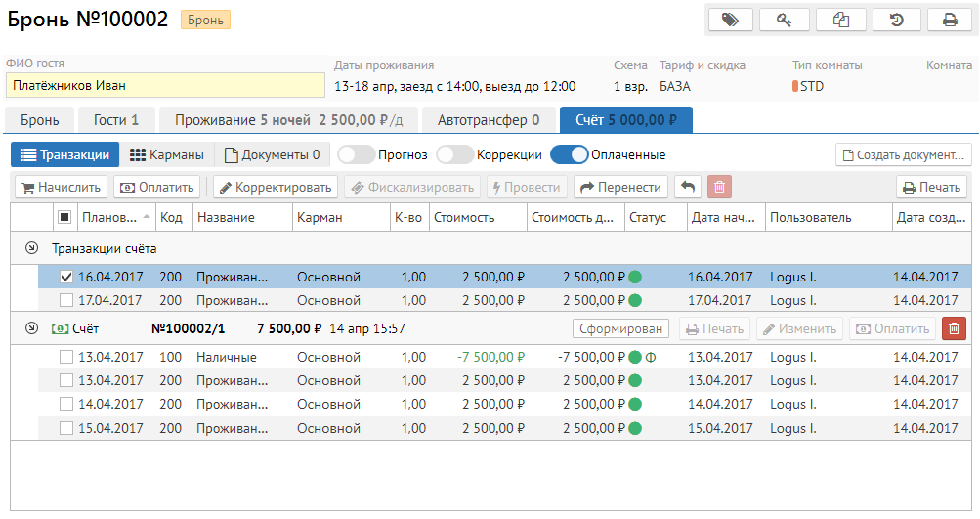Open the Проживание 5 ночей tab

click(288, 120)
